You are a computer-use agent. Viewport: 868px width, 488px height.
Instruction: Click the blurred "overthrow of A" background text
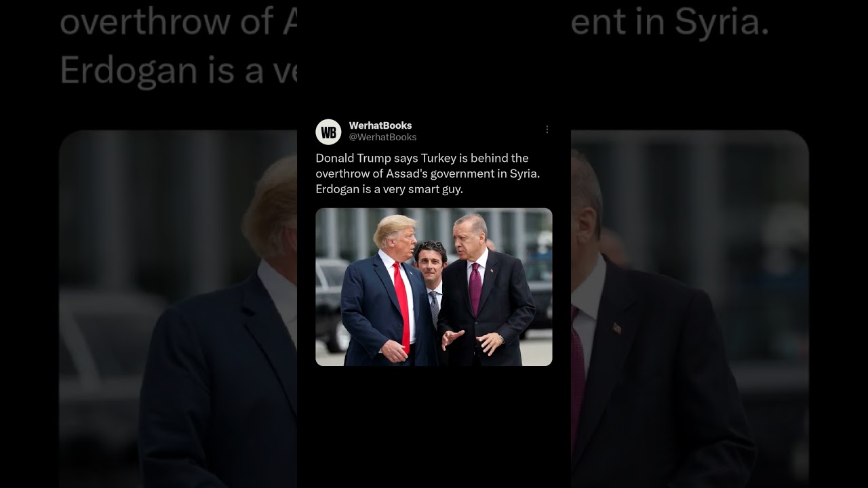178,22
